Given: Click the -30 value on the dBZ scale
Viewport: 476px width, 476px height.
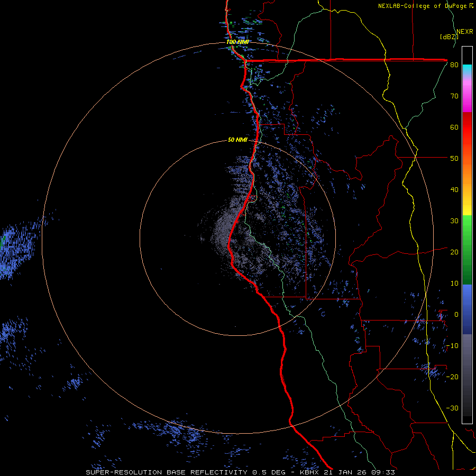Looking at the screenshot, I should click(x=452, y=408).
